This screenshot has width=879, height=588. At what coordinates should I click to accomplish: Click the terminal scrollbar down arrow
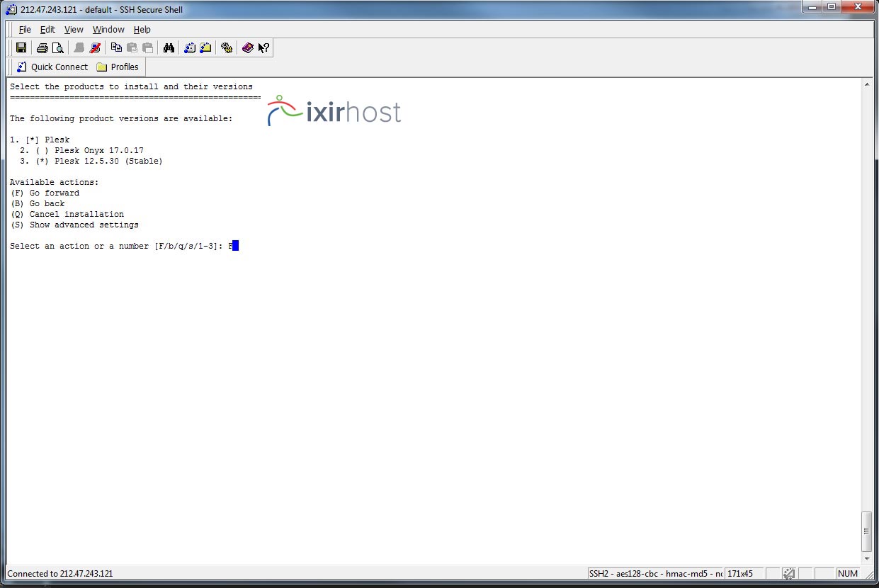[867, 559]
